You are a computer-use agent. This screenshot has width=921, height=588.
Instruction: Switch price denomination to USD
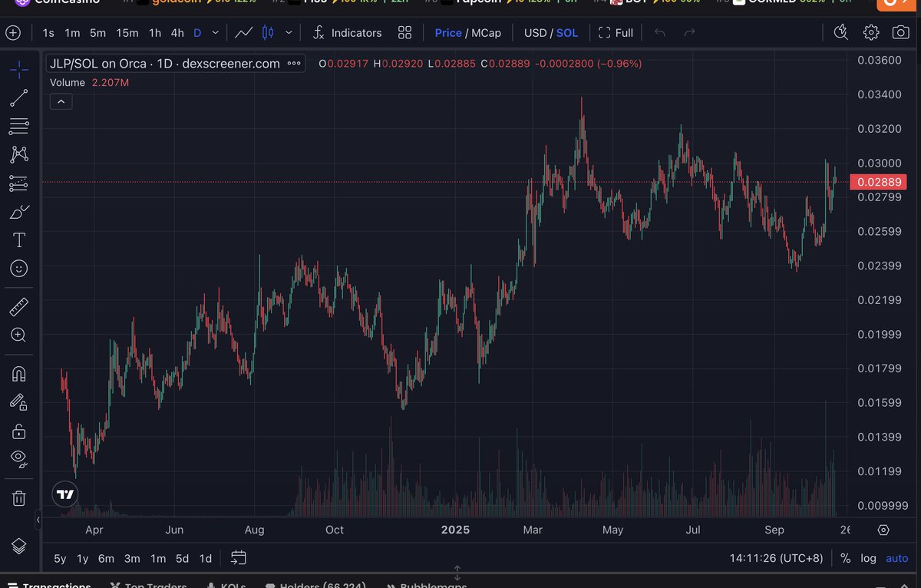coord(535,33)
